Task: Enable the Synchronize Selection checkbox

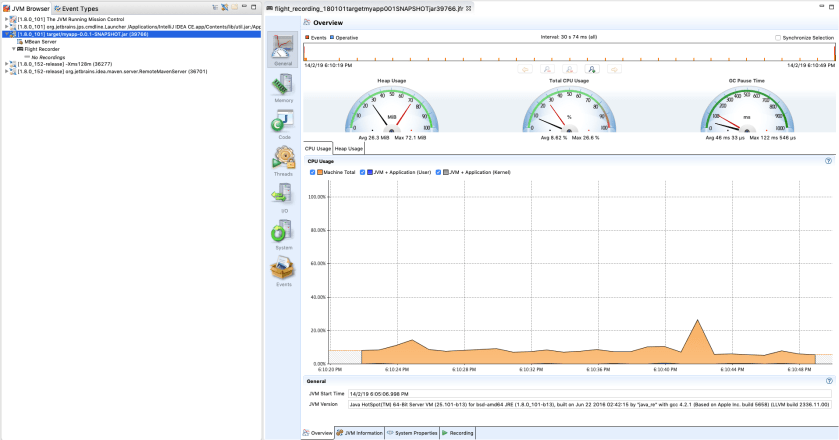Action: (779, 37)
